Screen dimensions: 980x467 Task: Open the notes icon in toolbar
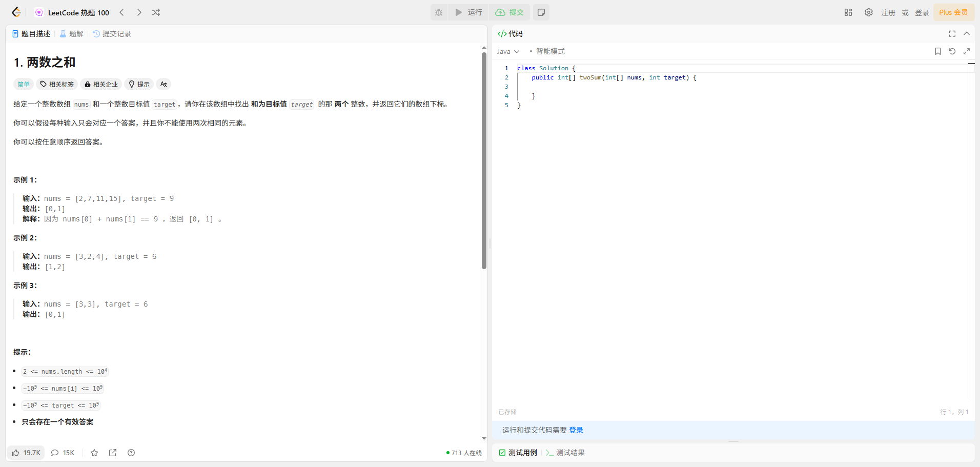point(541,12)
